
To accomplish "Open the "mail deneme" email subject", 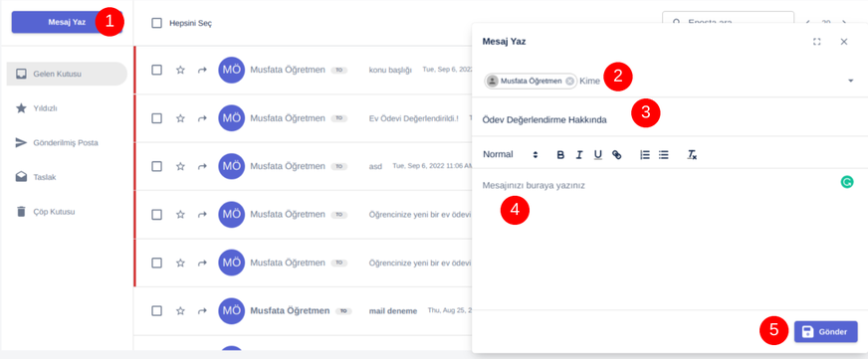I will click(x=392, y=311).
